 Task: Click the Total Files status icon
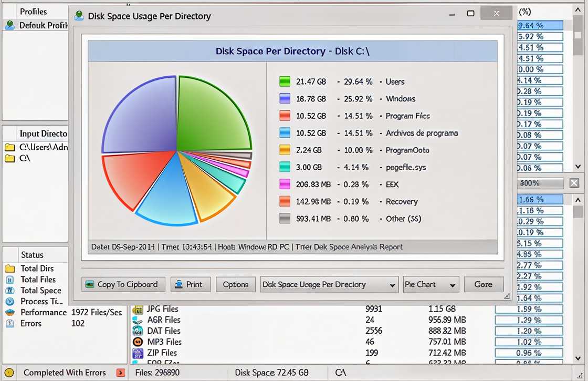[x=9, y=280]
